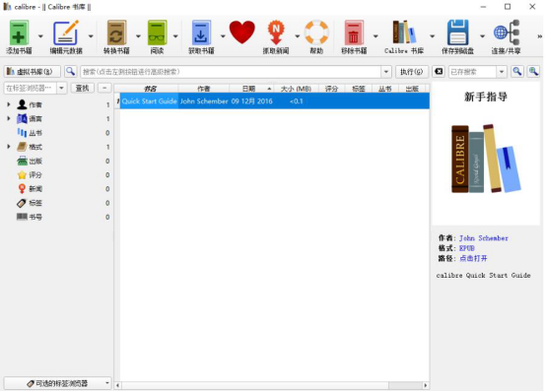Select the Authors category in tag browser
545x392 pixels.
(x=35, y=104)
